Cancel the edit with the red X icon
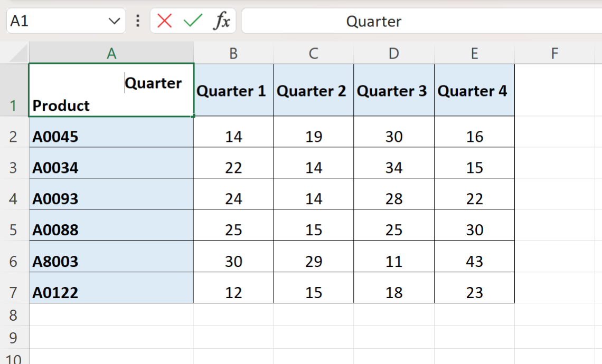This screenshot has width=602, height=364. [x=164, y=21]
